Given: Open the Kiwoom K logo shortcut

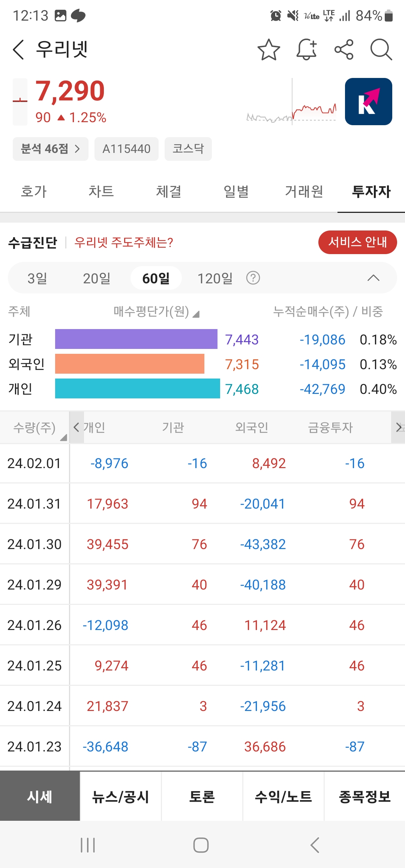Looking at the screenshot, I should click(369, 102).
